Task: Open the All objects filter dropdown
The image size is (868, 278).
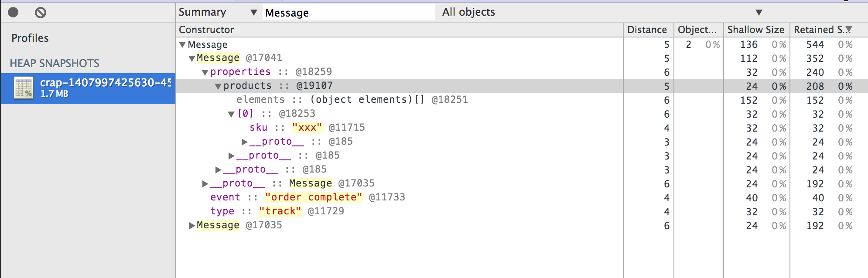Action: click(602, 12)
